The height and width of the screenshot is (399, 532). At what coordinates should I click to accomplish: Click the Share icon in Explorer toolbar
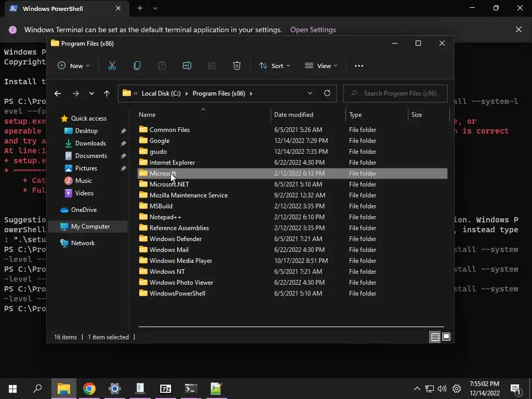tap(212, 65)
